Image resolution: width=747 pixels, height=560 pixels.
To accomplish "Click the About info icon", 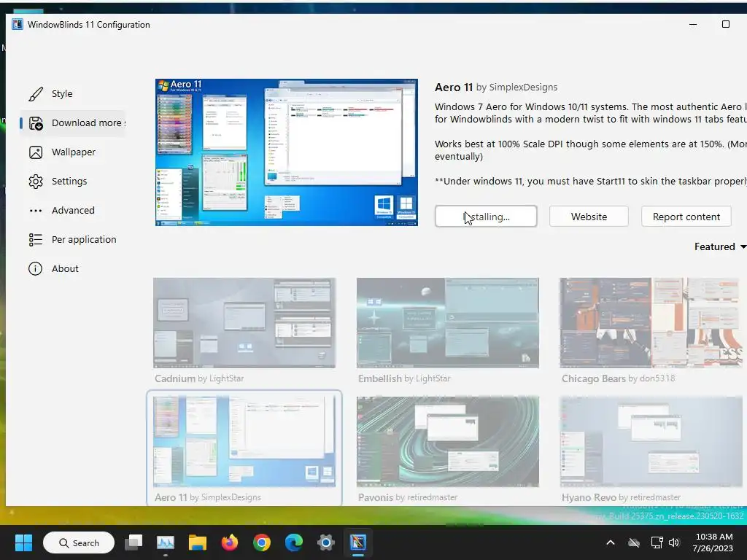I will coord(35,268).
